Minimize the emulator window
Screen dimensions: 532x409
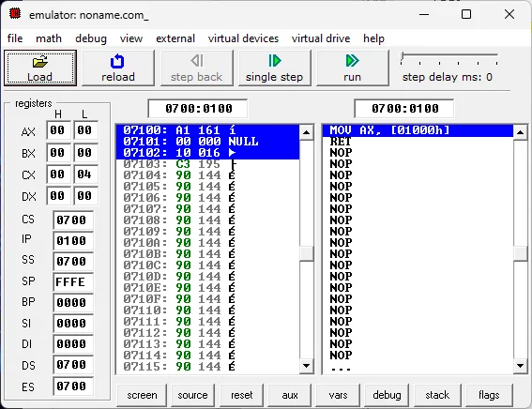(424, 14)
